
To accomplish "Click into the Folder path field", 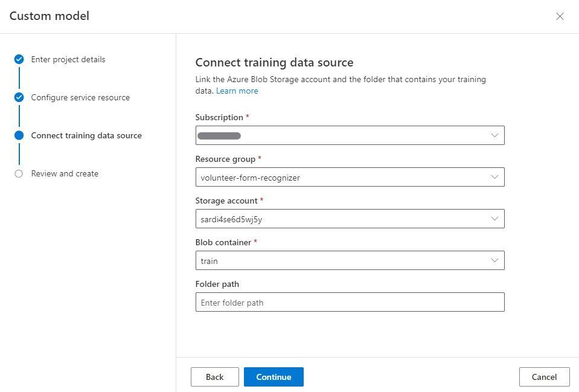I will [350, 302].
